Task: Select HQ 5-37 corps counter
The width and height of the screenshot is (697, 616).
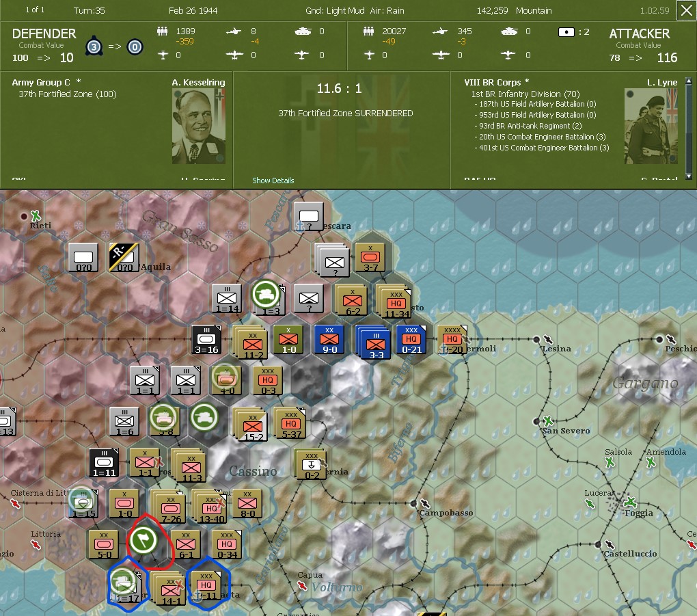Action: (x=290, y=423)
